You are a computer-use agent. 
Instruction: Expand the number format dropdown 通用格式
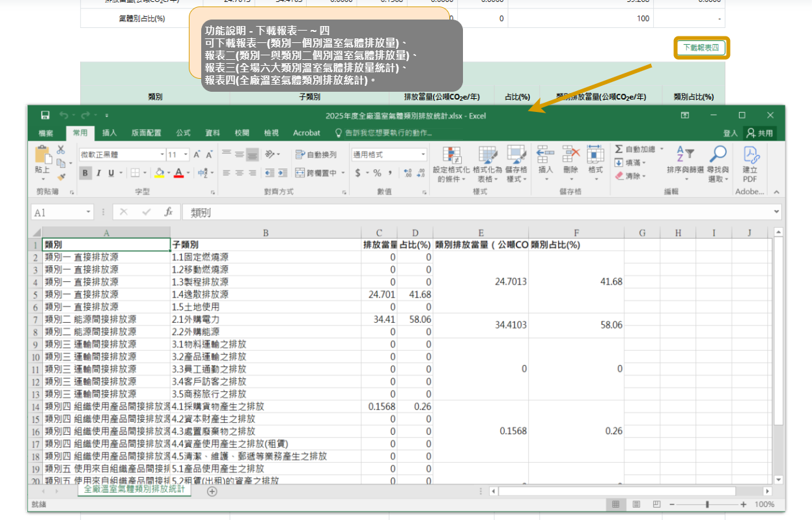423,155
